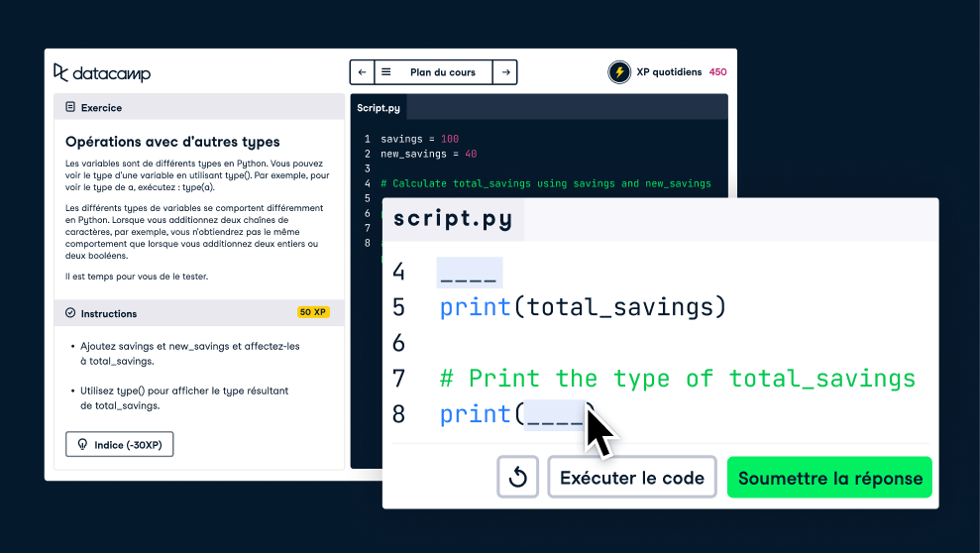Click the lightning bolt daily XP icon

click(619, 72)
